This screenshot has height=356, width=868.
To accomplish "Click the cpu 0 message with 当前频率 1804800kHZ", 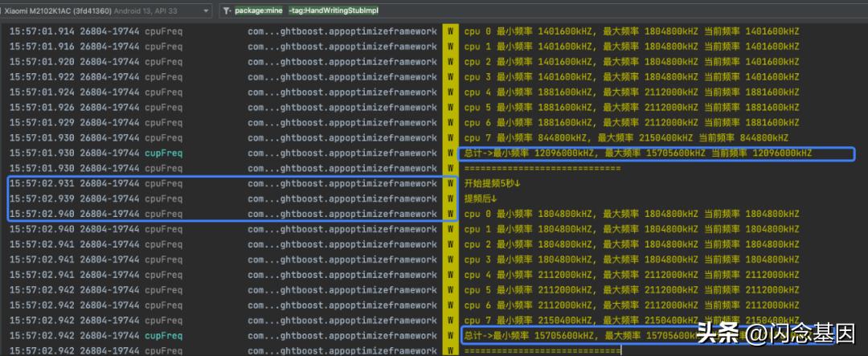I will point(632,214).
